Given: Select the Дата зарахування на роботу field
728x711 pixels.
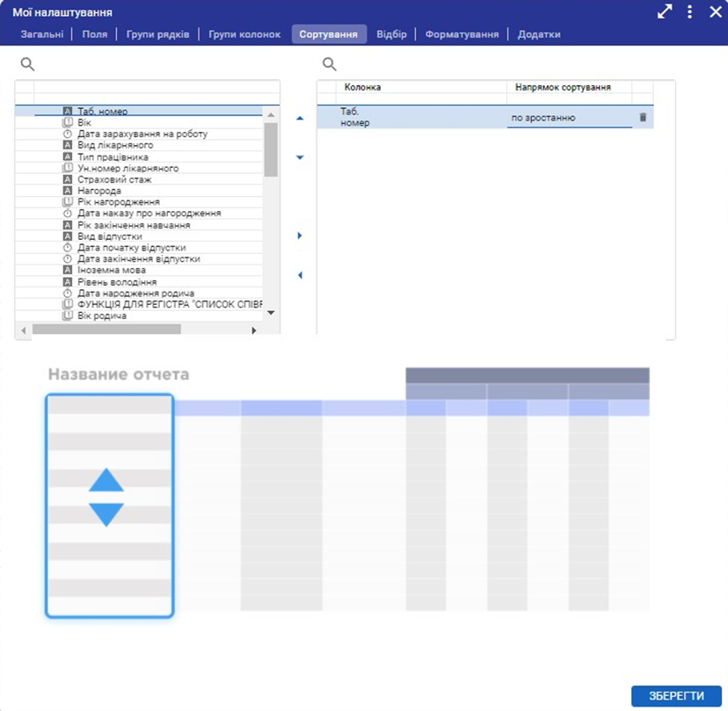Looking at the screenshot, I should tap(142, 134).
